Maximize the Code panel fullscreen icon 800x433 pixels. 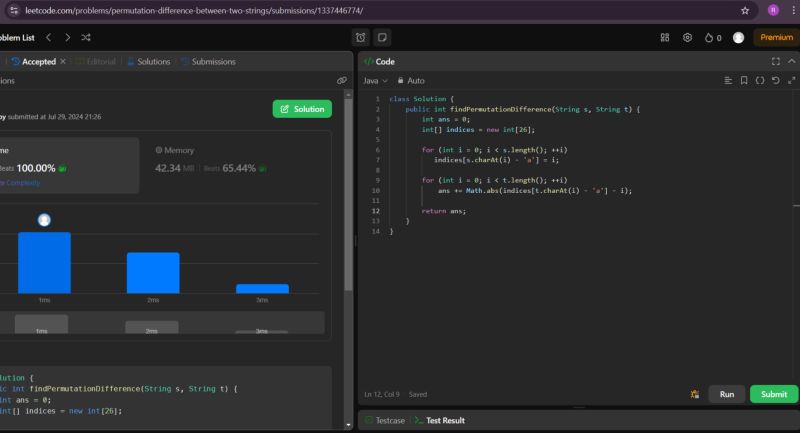coord(776,61)
